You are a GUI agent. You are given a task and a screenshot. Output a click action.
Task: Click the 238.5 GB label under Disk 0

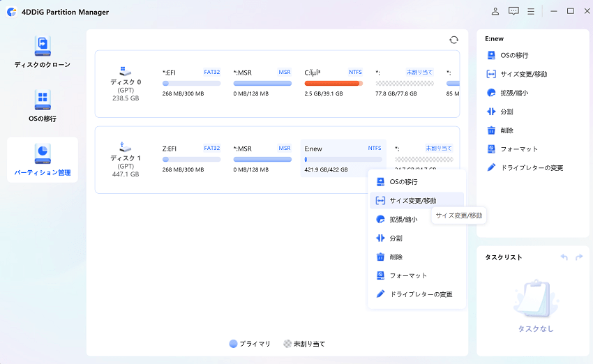(126, 98)
